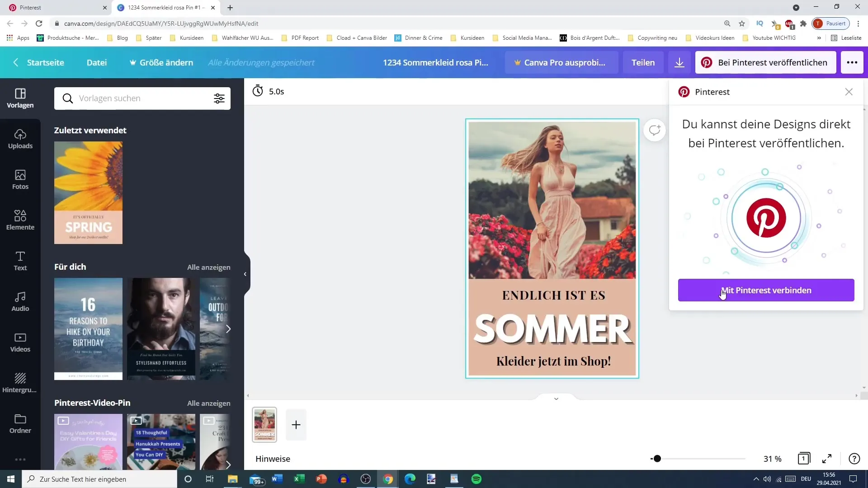Image resolution: width=868 pixels, height=488 pixels.
Task: Click the download arrow icon
Action: click(x=679, y=62)
